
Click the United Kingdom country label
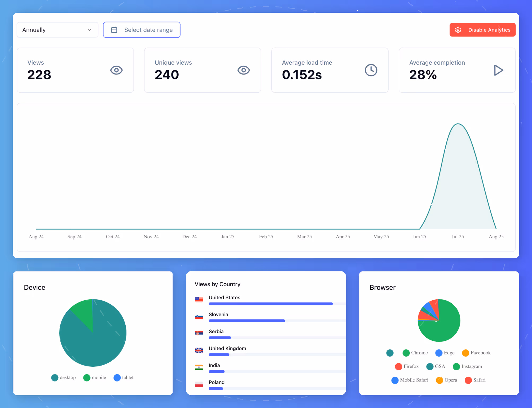pyautogui.click(x=227, y=348)
